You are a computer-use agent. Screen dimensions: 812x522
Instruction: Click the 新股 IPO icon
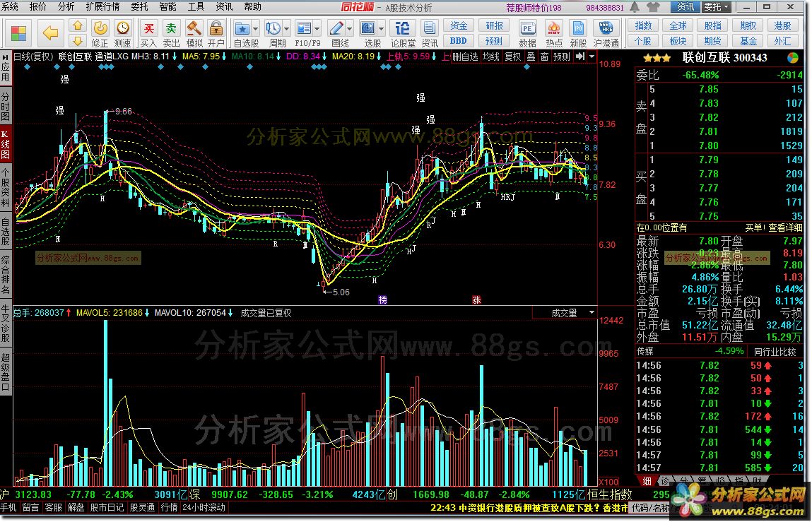coord(579,34)
